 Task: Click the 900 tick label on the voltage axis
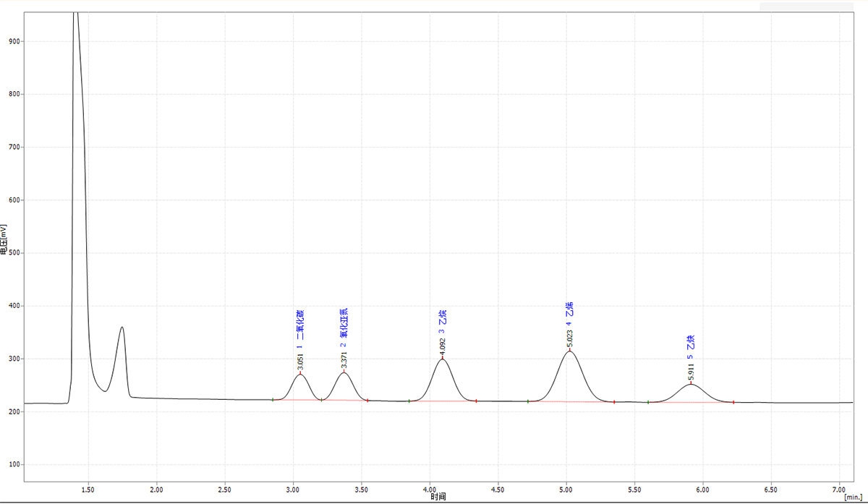pos(14,41)
